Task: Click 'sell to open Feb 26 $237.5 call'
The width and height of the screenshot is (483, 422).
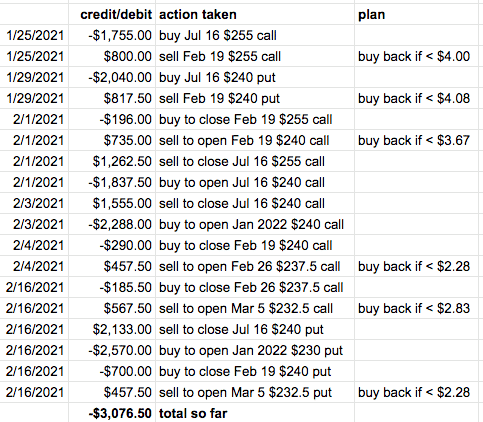Action: [255, 266]
